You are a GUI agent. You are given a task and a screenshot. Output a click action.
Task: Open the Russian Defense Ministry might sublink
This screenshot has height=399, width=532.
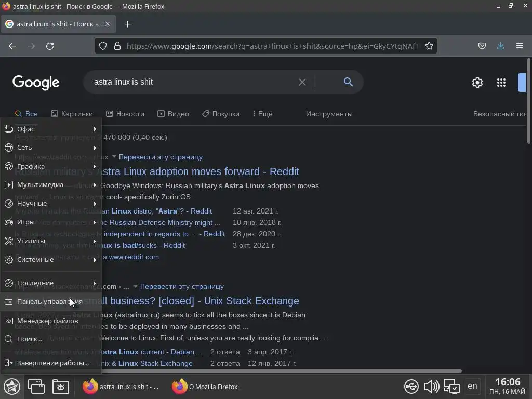(161, 222)
